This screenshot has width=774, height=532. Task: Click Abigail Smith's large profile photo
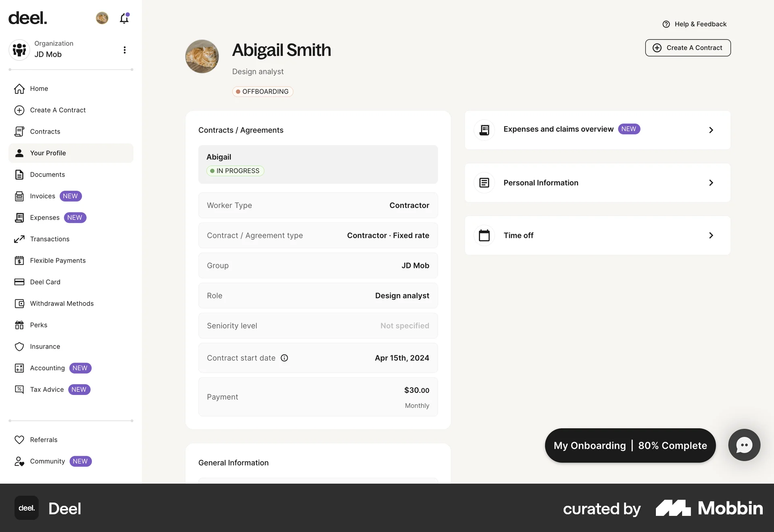click(x=202, y=56)
